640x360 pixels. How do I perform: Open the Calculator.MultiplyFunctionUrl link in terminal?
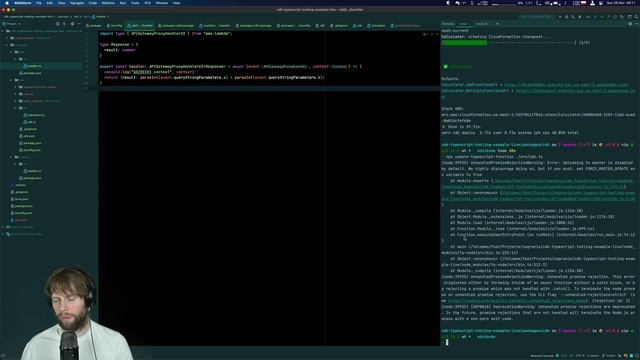tap(575, 91)
